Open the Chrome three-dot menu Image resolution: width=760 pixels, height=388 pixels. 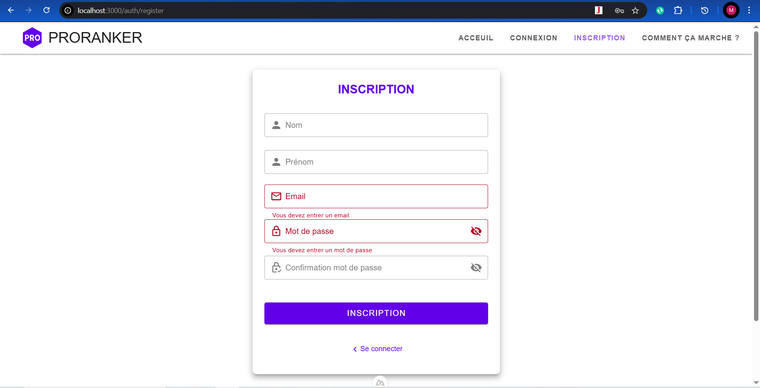coord(749,10)
